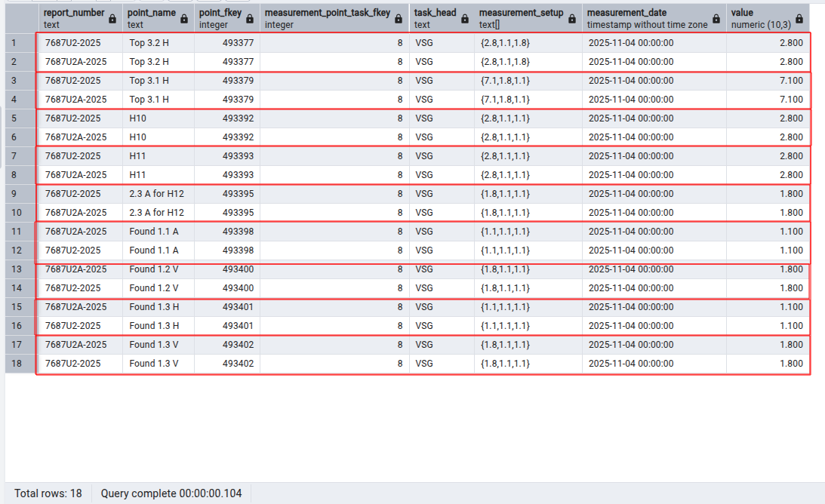Click the lock icon on task_head column
Viewport: 825px width, 504px height.
(x=465, y=19)
